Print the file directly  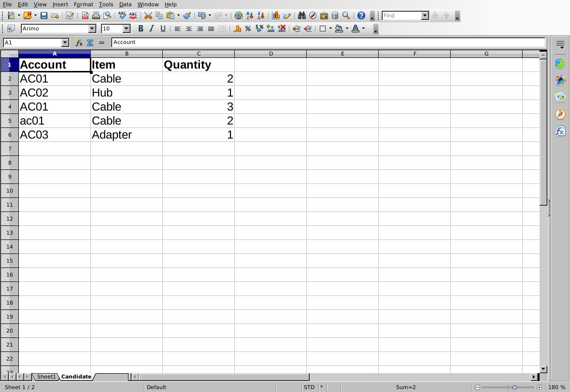coord(96,15)
